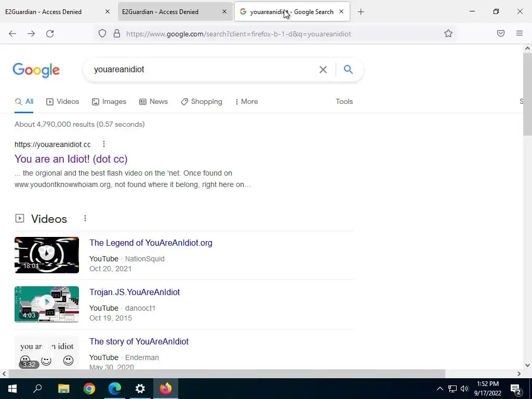The width and height of the screenshot is (532, 399).
Task: Open the notifications action center
Action: point(516,389)
